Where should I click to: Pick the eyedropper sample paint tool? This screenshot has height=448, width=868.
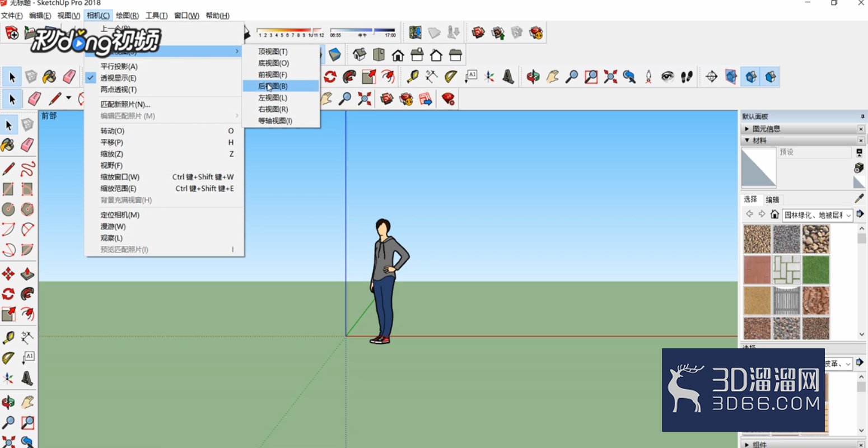pyautogui.click(x=860, y=198)
